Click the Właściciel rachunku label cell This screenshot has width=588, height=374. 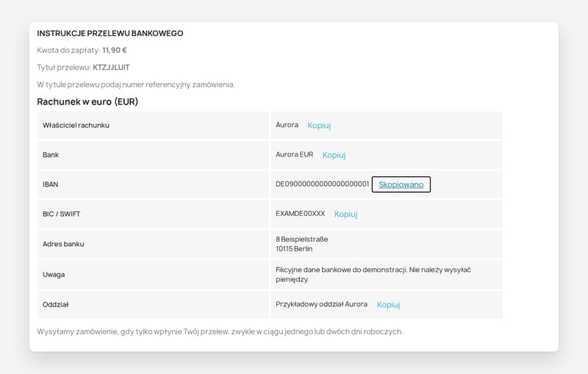point(153,126)
